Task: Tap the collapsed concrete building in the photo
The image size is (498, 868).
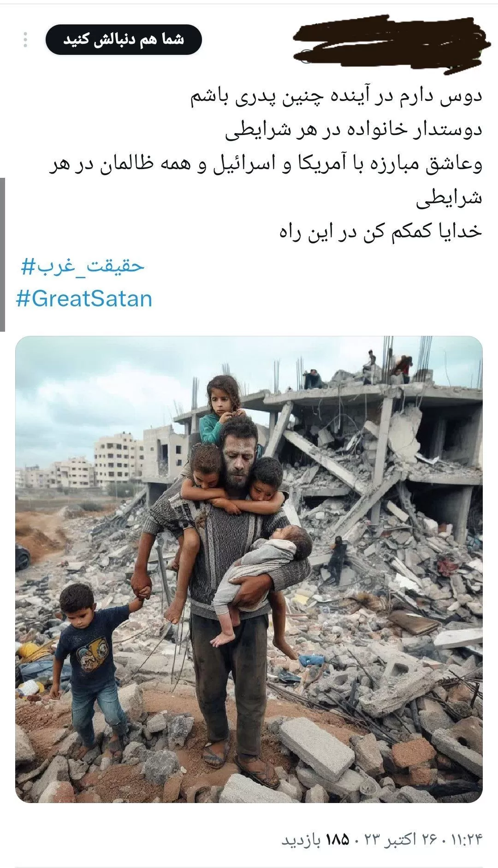Action: click(x=369, y=461)
